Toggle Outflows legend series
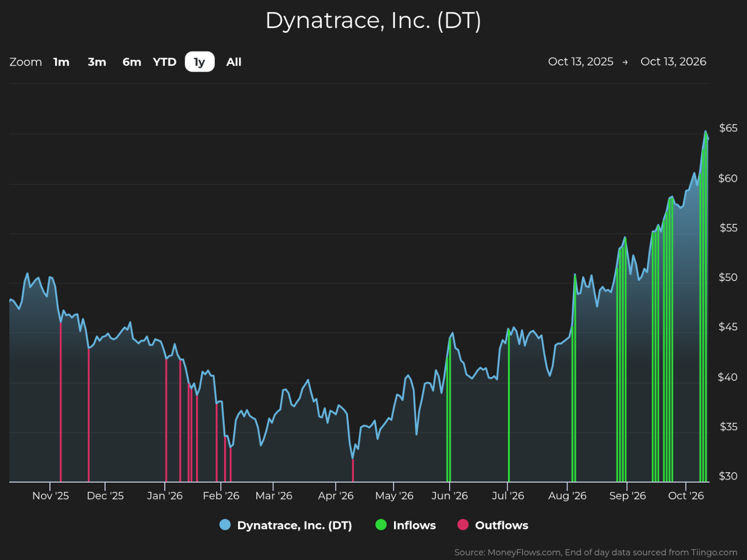The height and width of the screenshot is (560, 747). coord(493,525)
